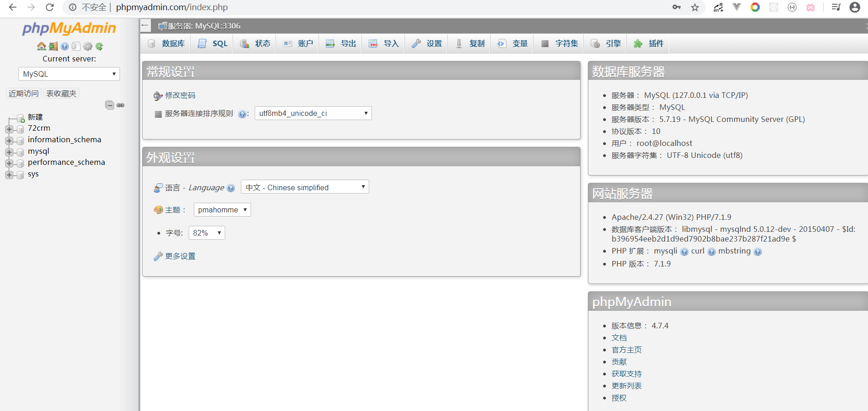Viewport: 868px width, 411px height.
Task: Open the 状态 (Status) tab
Action: 255,43
